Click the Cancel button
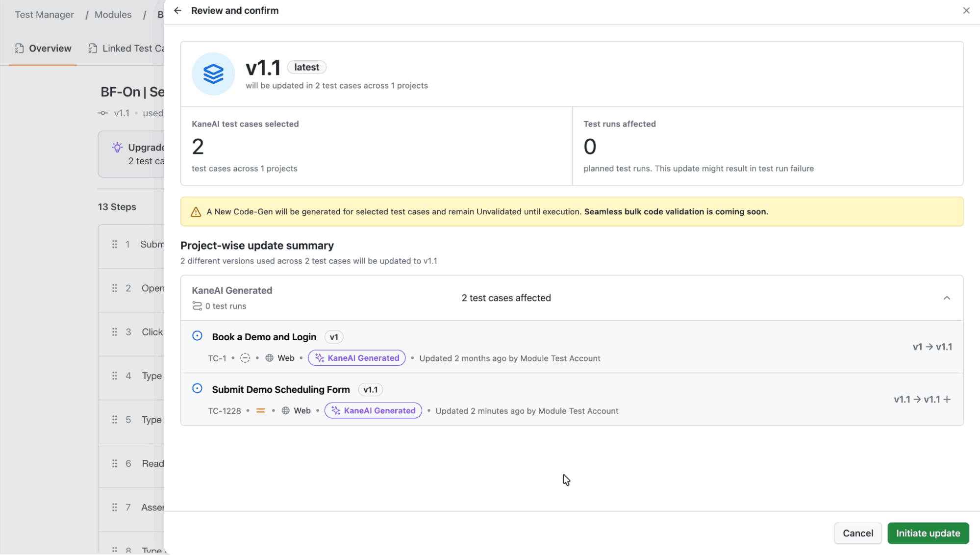 [857, 533]
